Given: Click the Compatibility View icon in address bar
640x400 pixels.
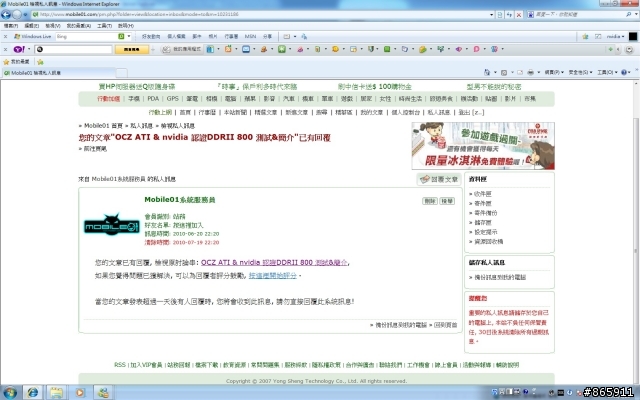Looking at the screenshot, I should pos(500,15).
